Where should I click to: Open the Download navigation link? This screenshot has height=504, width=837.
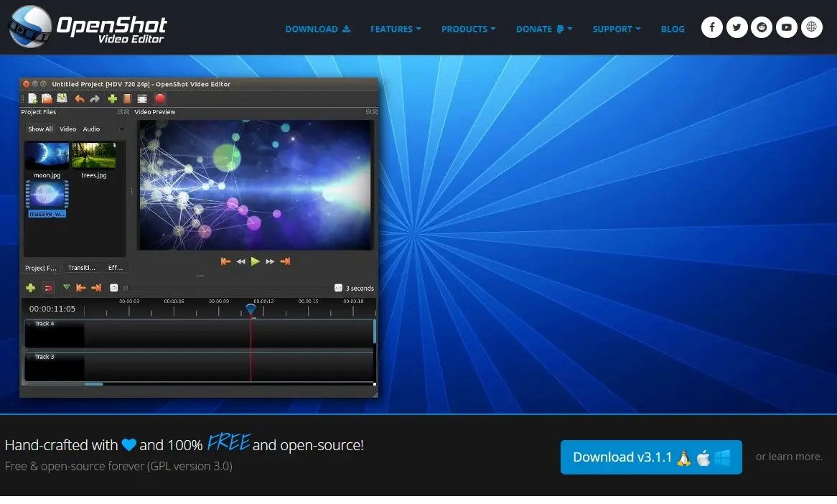317,29
